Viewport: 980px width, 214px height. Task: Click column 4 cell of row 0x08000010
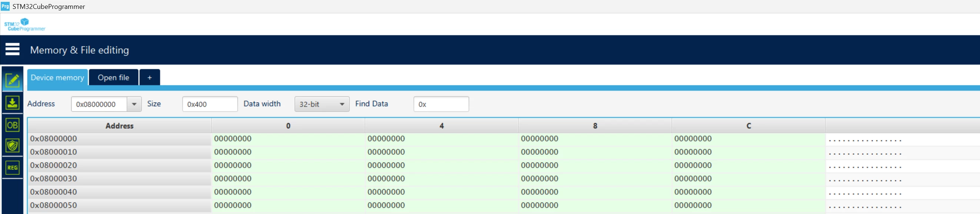coord(441,152)
